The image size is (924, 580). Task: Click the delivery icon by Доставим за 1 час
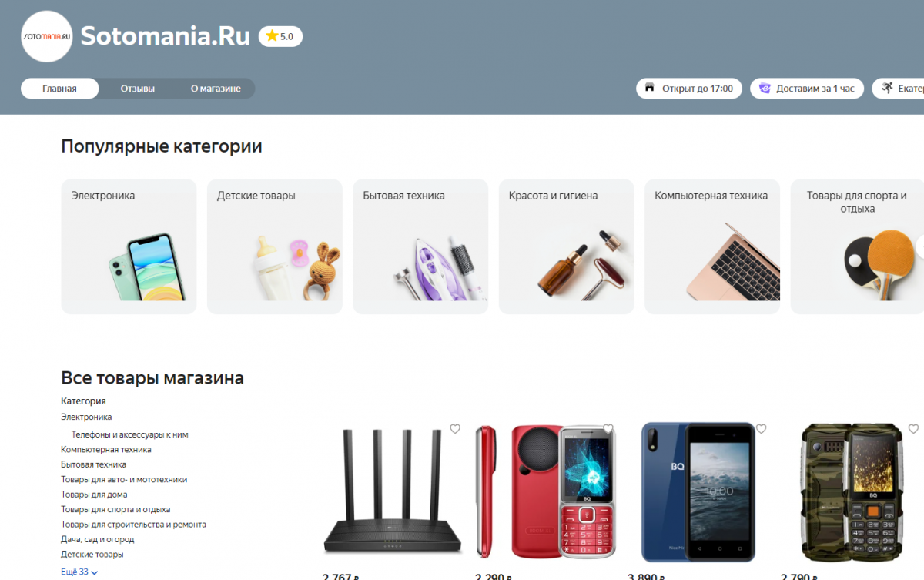point(765,88)
